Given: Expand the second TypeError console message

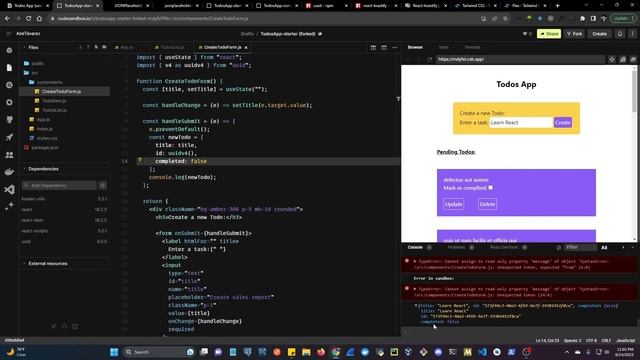Looking at the screenshot, I should click(415, 289).
